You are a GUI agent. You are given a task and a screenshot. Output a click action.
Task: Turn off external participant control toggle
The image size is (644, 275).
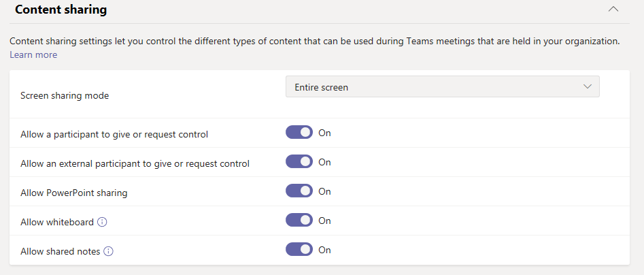299,162
